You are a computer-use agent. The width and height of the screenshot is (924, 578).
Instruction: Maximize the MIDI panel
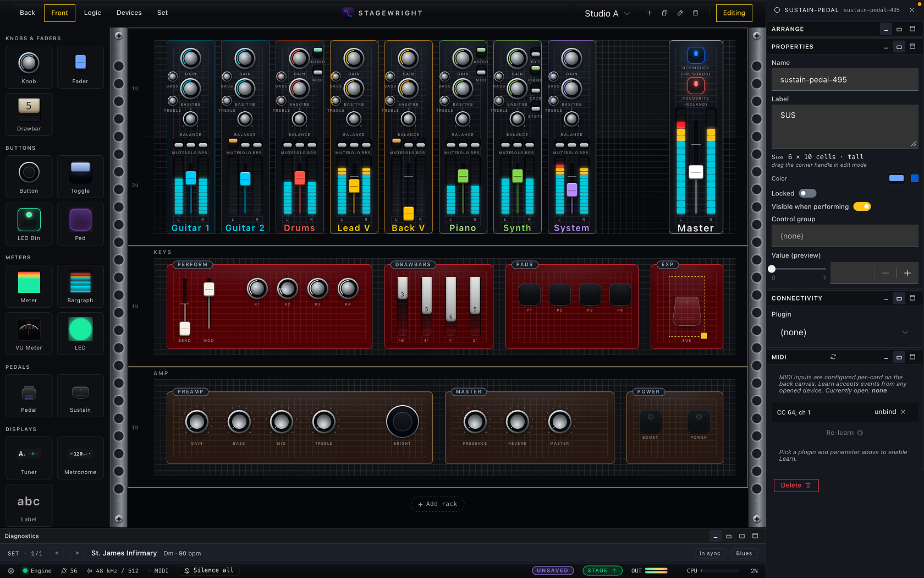[x=912, y=357]
